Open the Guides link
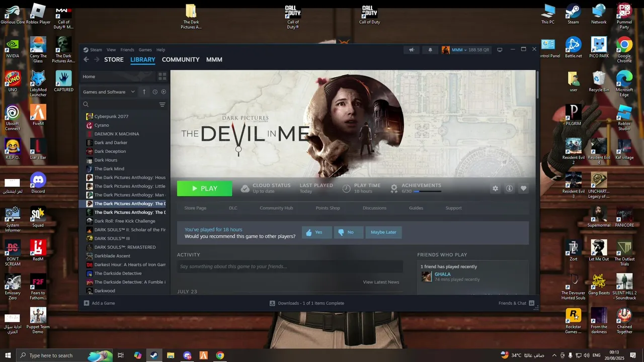This screenshot has height=362, width=644. (416, 208)
